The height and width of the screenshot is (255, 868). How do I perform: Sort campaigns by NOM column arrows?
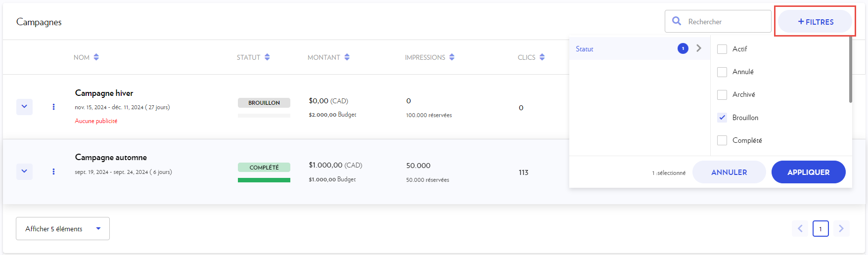pyautogui.click(x=96, y=57)
